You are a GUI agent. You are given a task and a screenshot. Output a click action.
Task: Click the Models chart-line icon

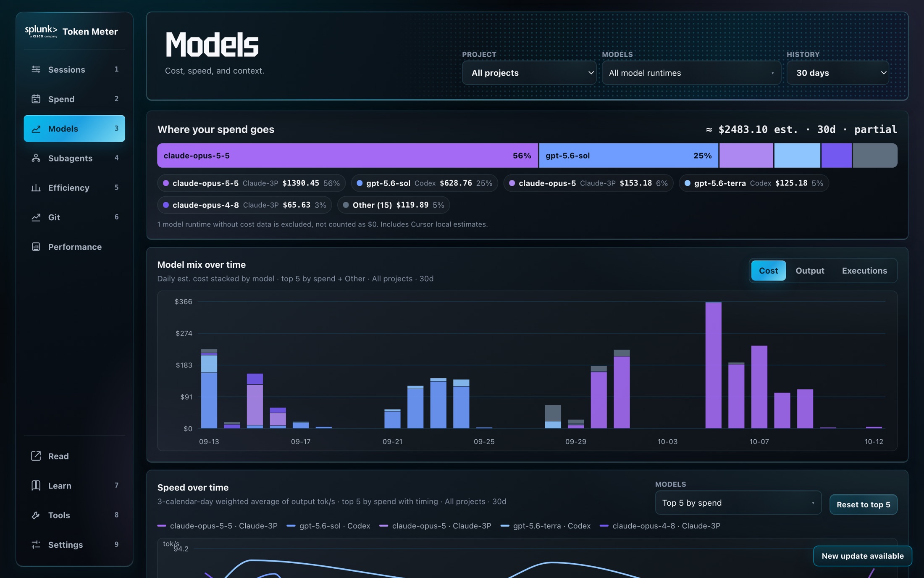36,129
